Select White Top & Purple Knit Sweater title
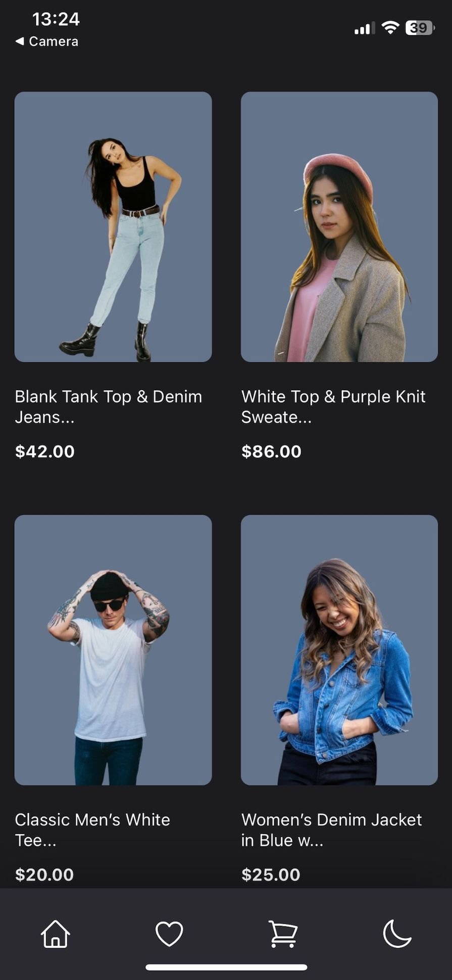The width and height of the screenshot is (452, 980). coord(333,407)
